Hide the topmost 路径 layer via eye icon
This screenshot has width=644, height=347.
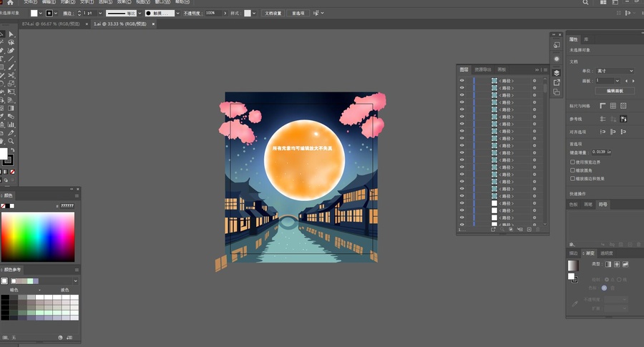click(462, 81)
